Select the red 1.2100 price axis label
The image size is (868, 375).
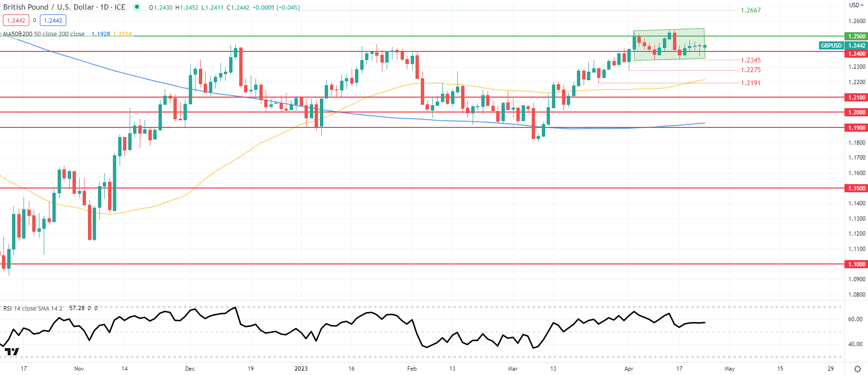(856, 97)
